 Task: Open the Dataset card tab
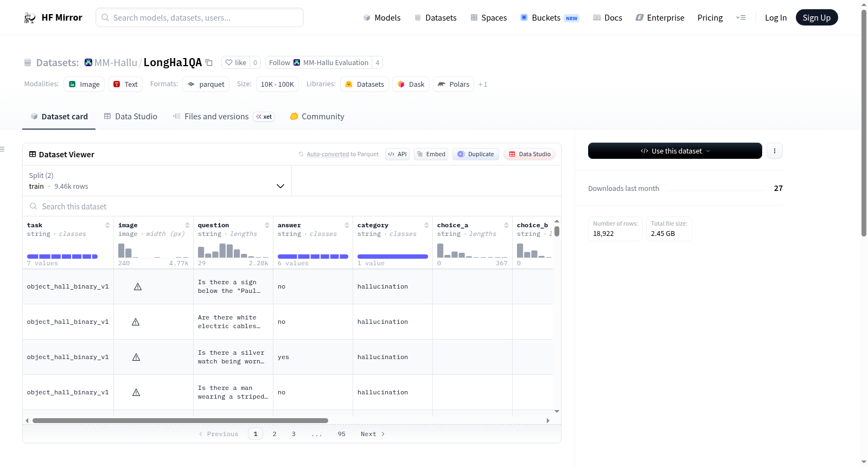tap(59, 117)
